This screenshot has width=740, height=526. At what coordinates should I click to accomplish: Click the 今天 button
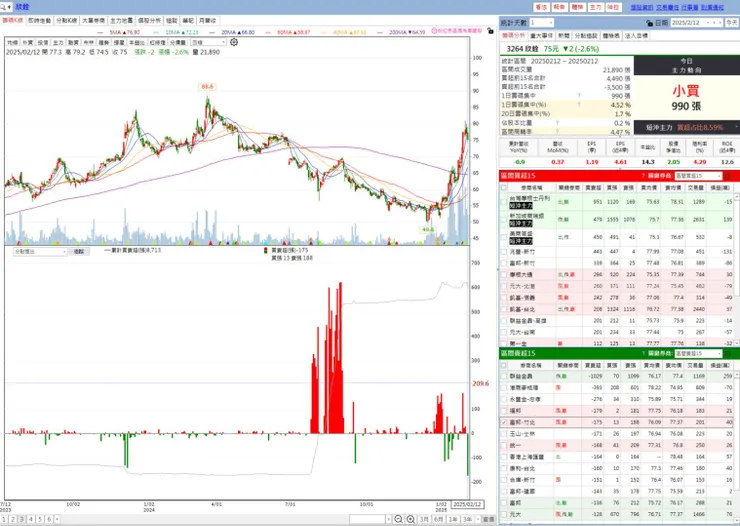732,23
